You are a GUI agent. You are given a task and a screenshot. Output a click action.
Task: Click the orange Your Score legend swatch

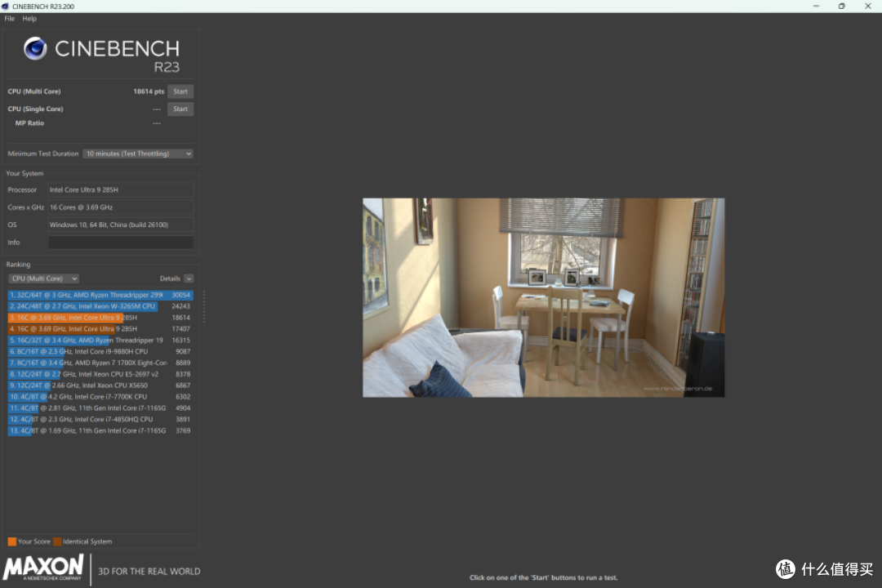pyautogui.click(x=11, y=541)
